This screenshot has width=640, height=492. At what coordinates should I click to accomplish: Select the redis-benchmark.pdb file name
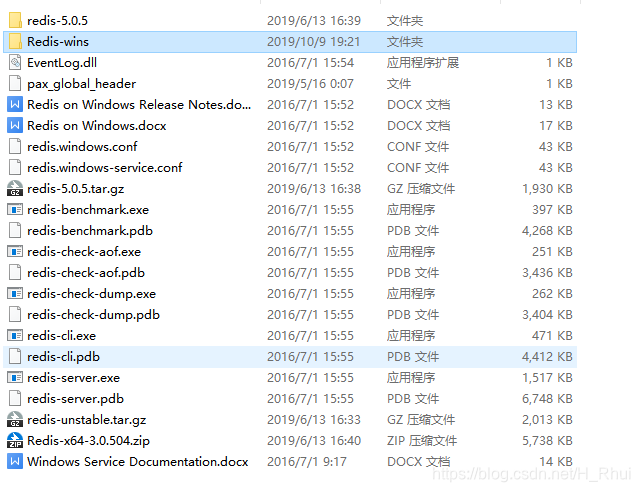tap(90, 231)
